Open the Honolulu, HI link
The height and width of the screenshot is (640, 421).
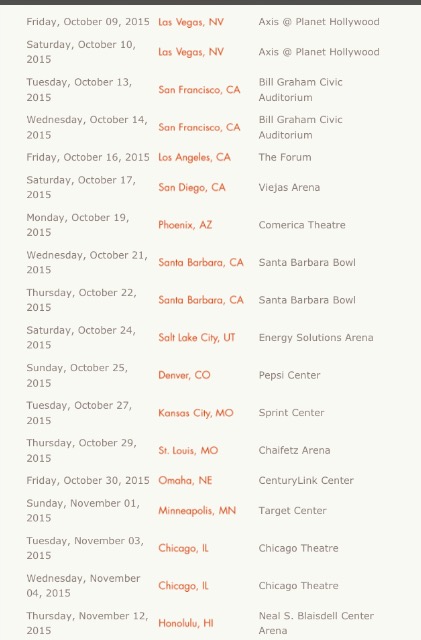point(186,623)
